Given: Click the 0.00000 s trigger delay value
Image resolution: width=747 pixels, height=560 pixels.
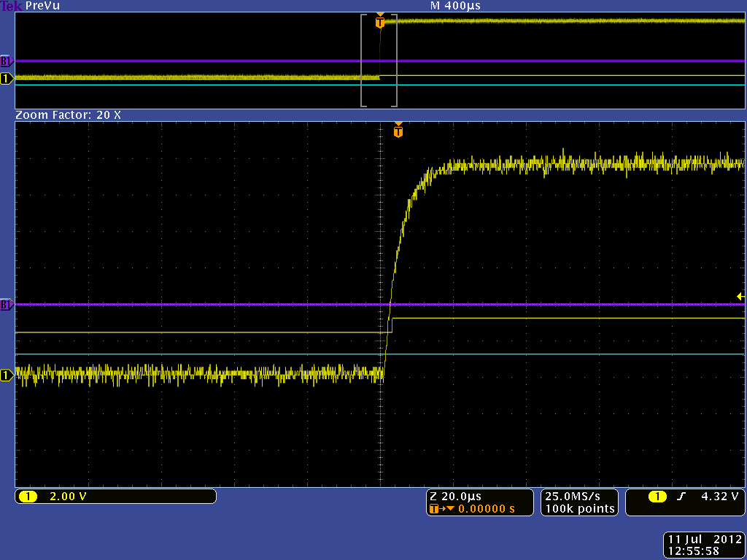Looking at the screenshot, I should [x=487, y=508].
